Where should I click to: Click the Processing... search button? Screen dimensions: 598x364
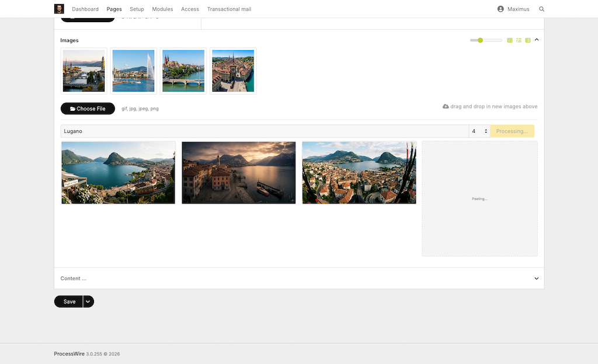512,131
